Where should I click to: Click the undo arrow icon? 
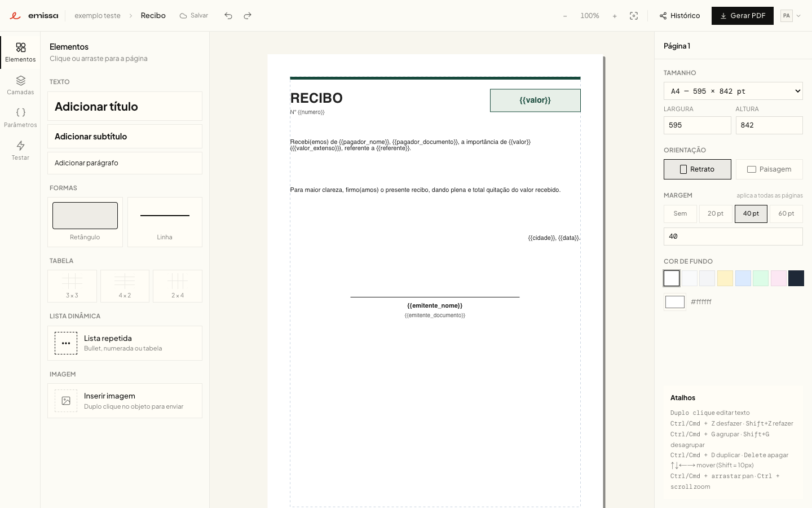coord(228,16)
